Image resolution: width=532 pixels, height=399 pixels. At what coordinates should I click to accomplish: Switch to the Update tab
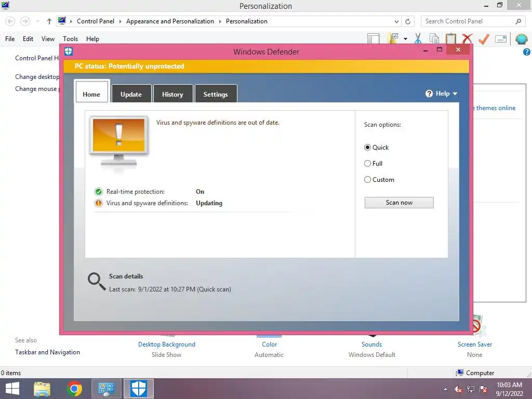(131, 94)
